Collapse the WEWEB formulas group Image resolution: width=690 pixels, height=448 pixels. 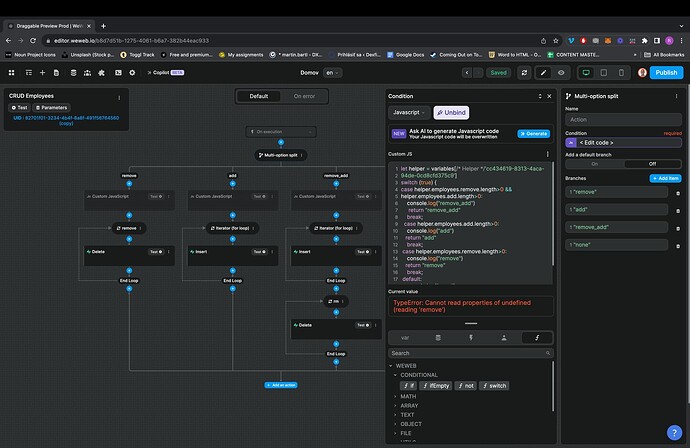pyautogui.click(x=391, y=366)
